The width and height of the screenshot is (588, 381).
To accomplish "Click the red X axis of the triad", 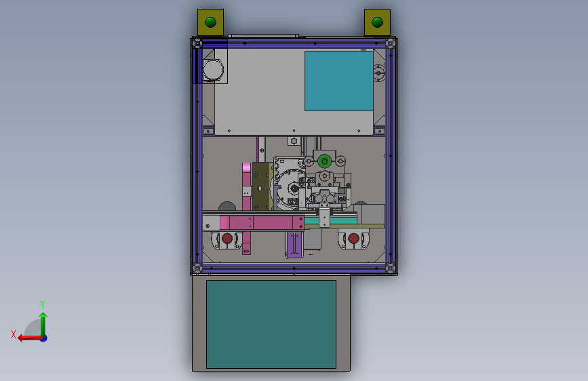I will [x=30, y=338].
